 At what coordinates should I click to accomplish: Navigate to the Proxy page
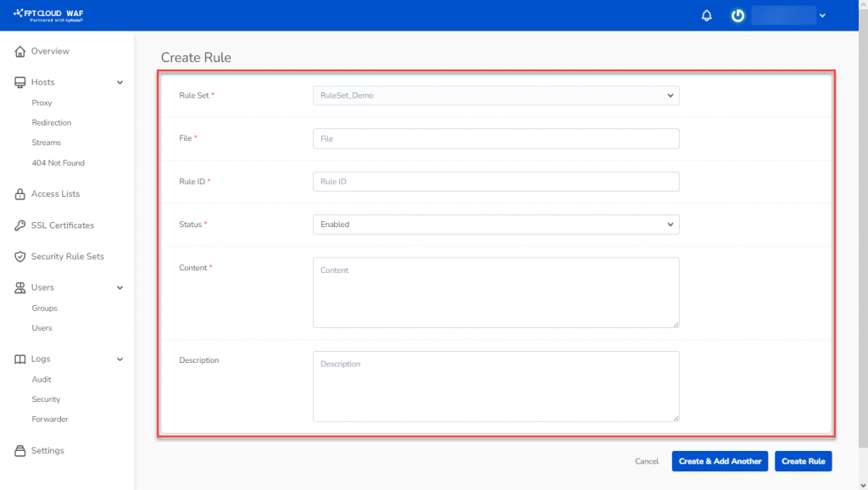[x=43, y=102]
